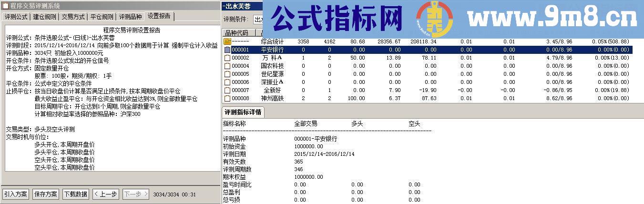
Task: Select stock code 000001
Action: click(x=240, y=50)
